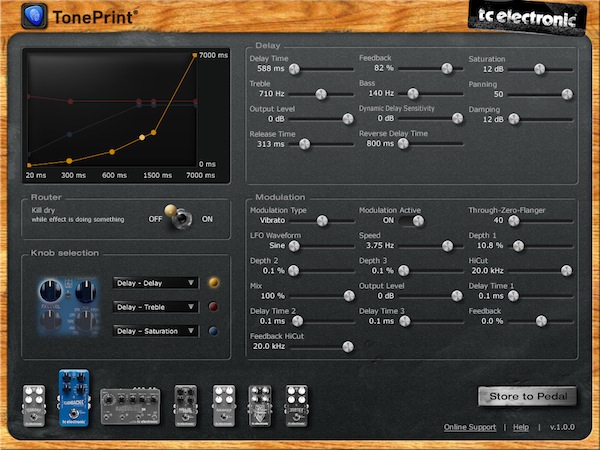Click the red curve point above 300 ms
The image size is (600, 450).
tap(70, 101)
